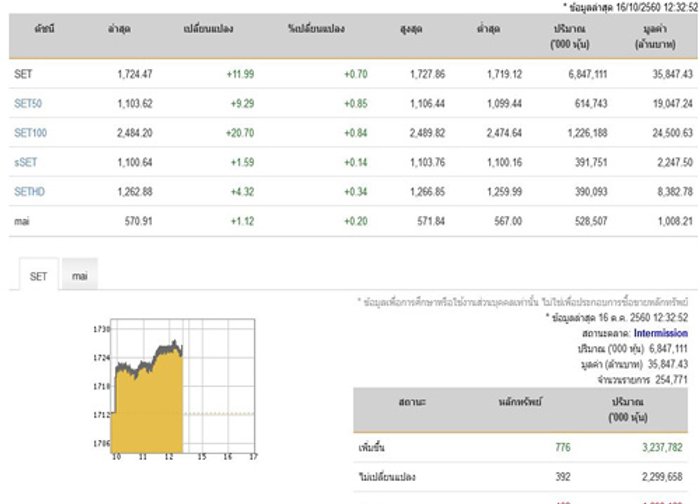Click the SET row label in index table

point(23,74)
